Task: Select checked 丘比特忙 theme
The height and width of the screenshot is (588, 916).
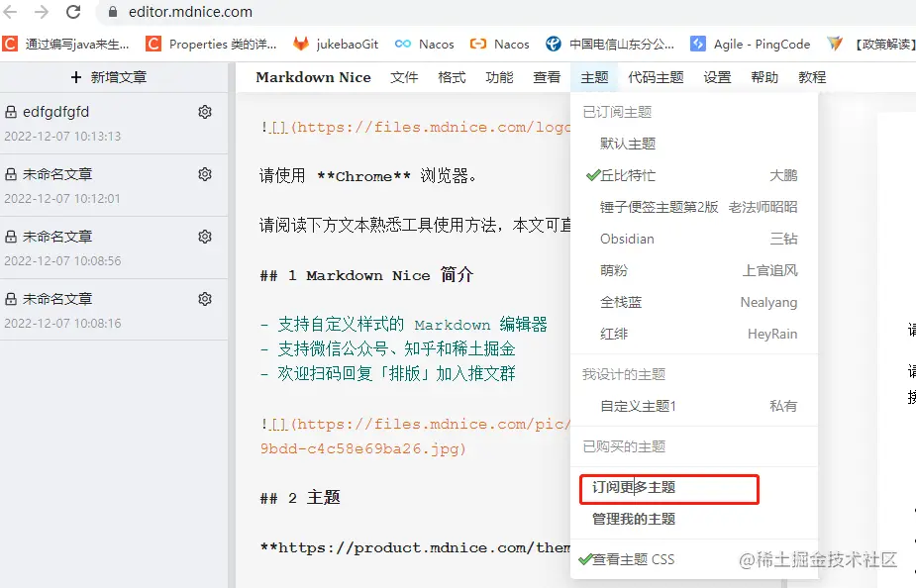Action: click(694, 175)
